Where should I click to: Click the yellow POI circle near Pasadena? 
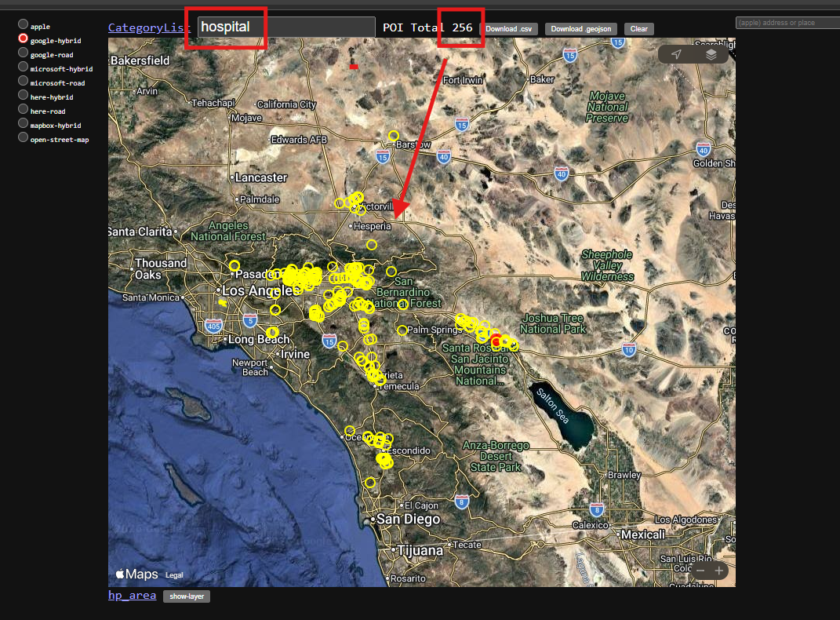coord(235,266)
